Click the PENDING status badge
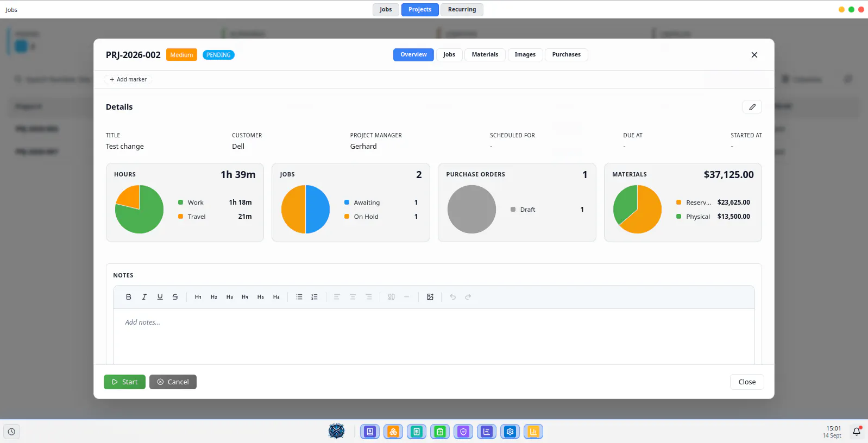Screen dimensions: 868x443 218,55
